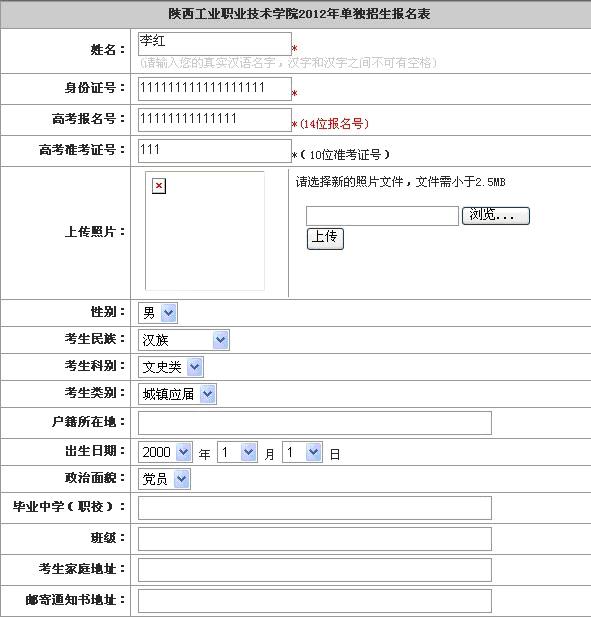Click the 高考准考证号 field containing 111
This screenshot has height=617, width=591.
(215, 151)
